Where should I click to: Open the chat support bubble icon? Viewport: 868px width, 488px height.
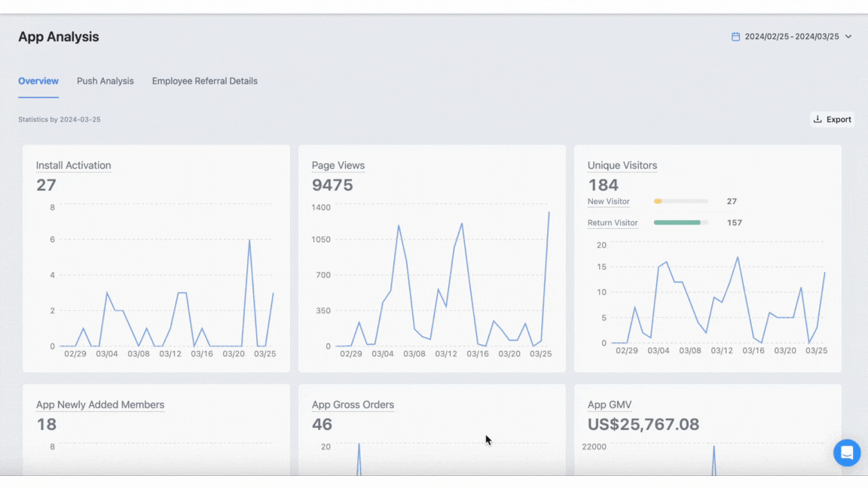coord(846,453)
